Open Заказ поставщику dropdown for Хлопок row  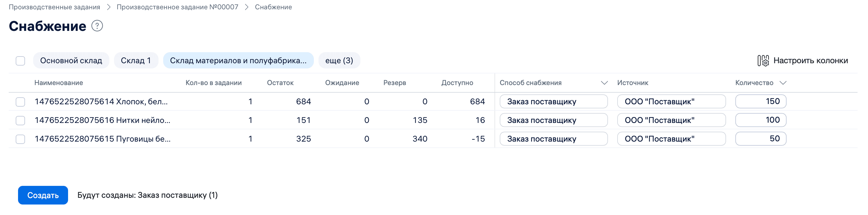tap(553, 101)
